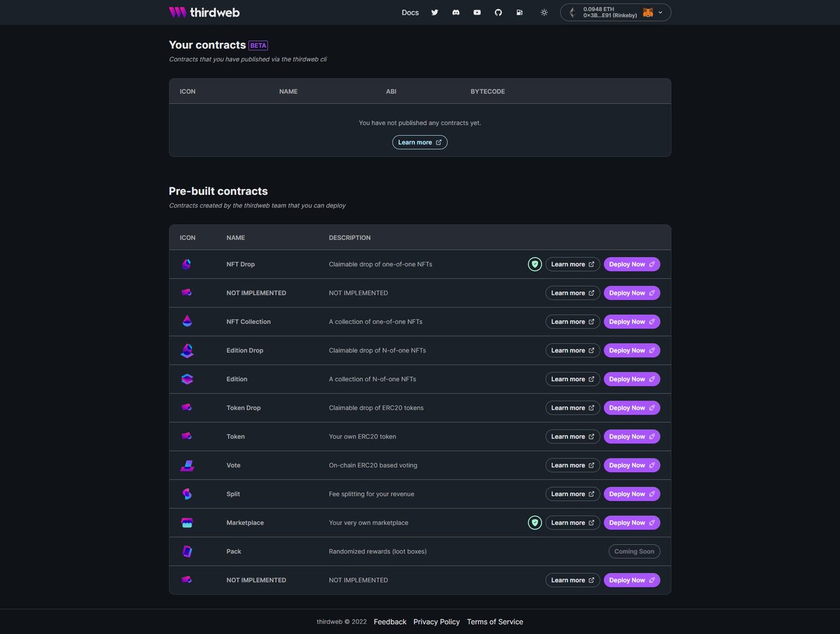
Task: Click the Split contract icon
Action: coord(186,494)
